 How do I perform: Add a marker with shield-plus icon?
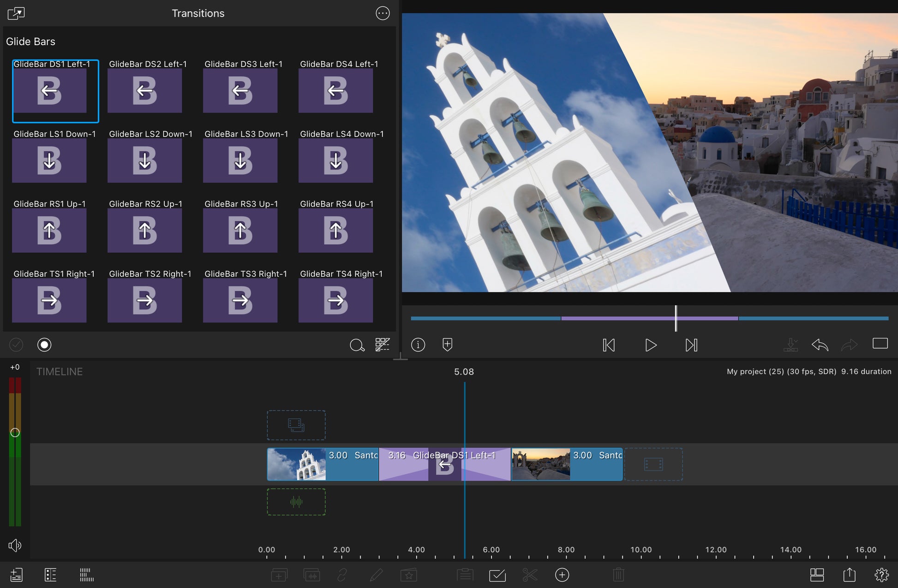pos(447,344)
